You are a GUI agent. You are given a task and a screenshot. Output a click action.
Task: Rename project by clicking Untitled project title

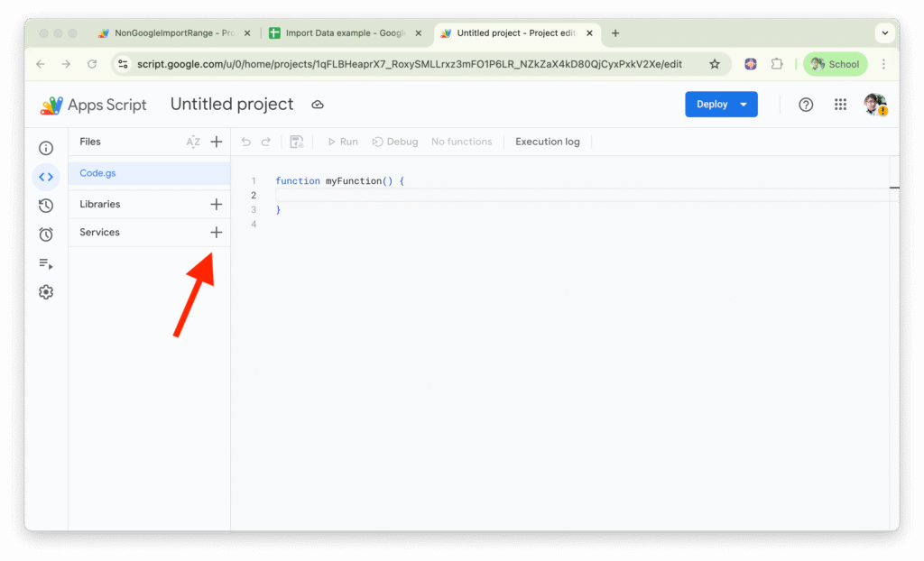click(x=232, y=105)
